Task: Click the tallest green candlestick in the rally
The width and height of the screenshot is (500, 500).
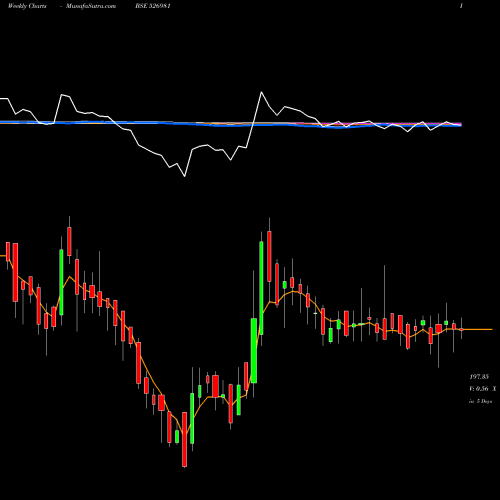Action: (x=261, y=288)
